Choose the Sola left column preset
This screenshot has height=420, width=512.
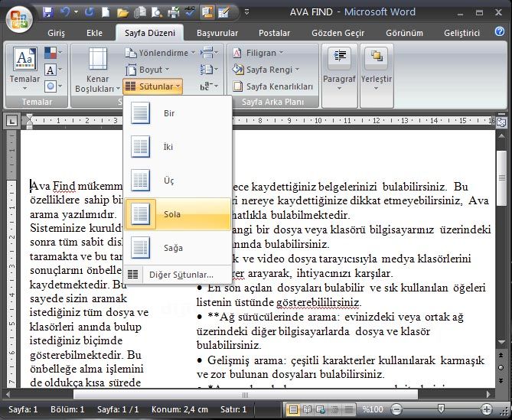(178, 214)
